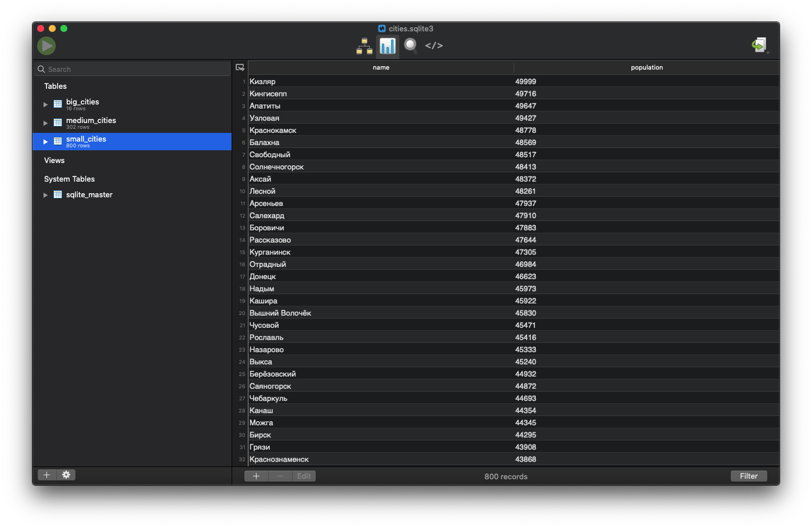Select the big_cities table
The height and width of the screenshot is (528, 812).
click(132, 104)
